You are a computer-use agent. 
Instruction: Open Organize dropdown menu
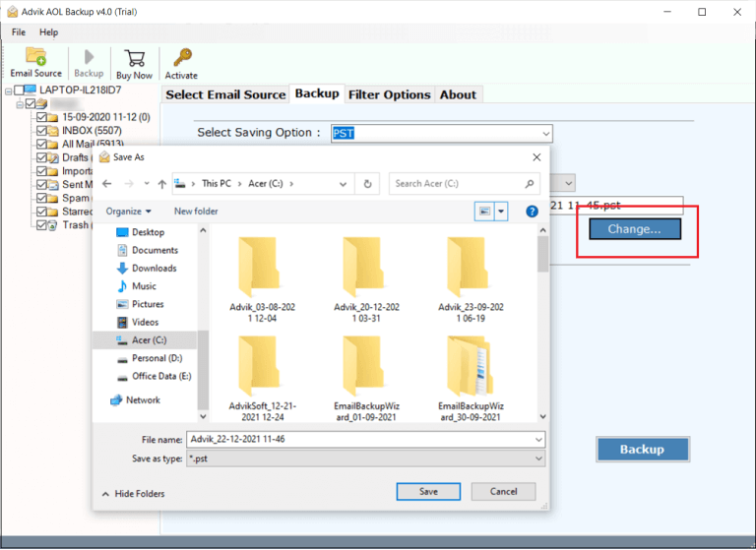click(x=128, y=212)
